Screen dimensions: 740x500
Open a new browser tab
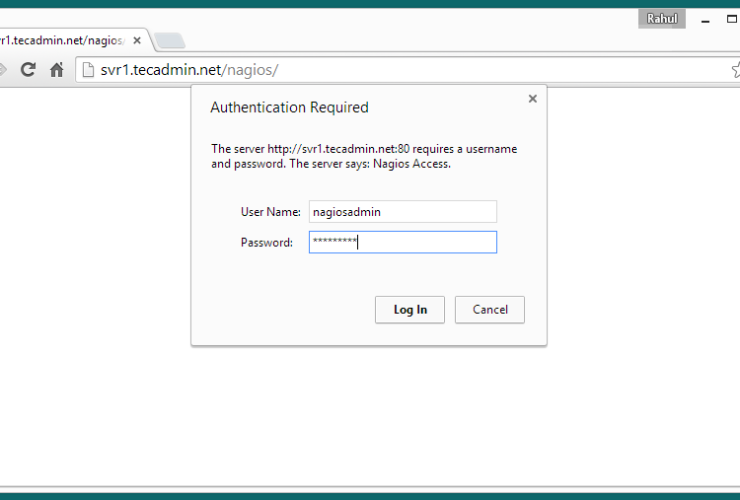click(169, 41)
